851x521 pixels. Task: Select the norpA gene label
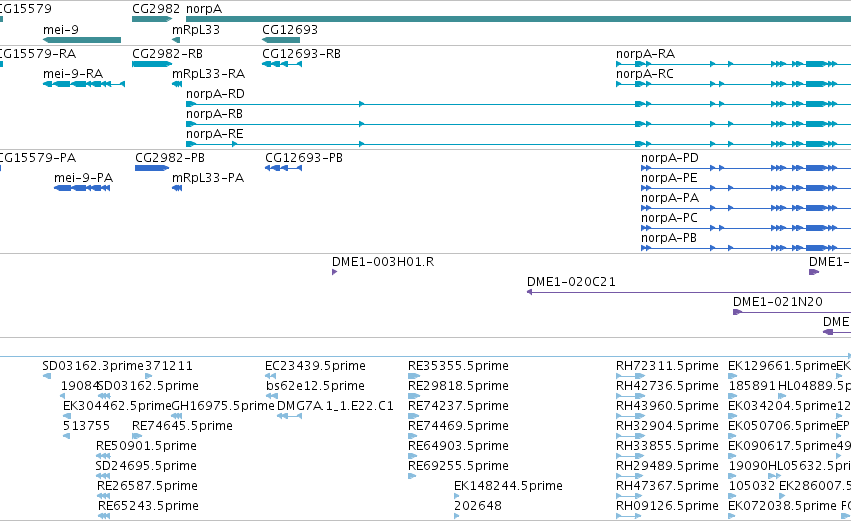click(x=204, y=9)
